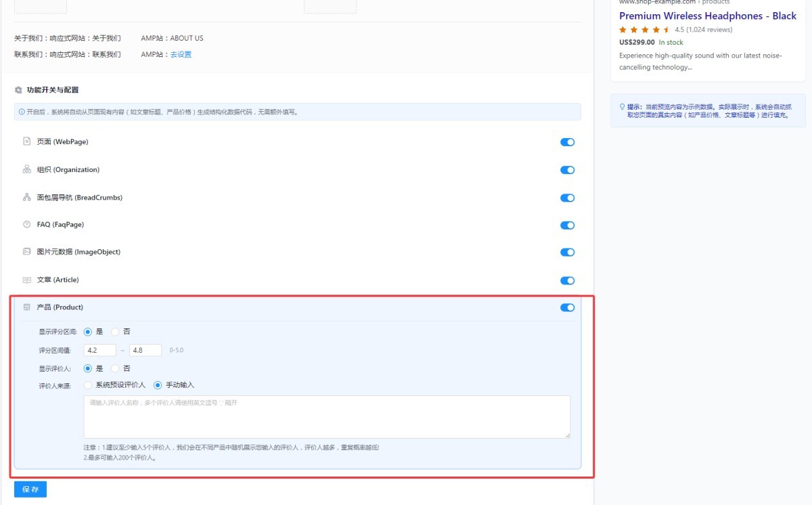
Task: Click the lightbulb icon beside 提示
Action: 622,107
